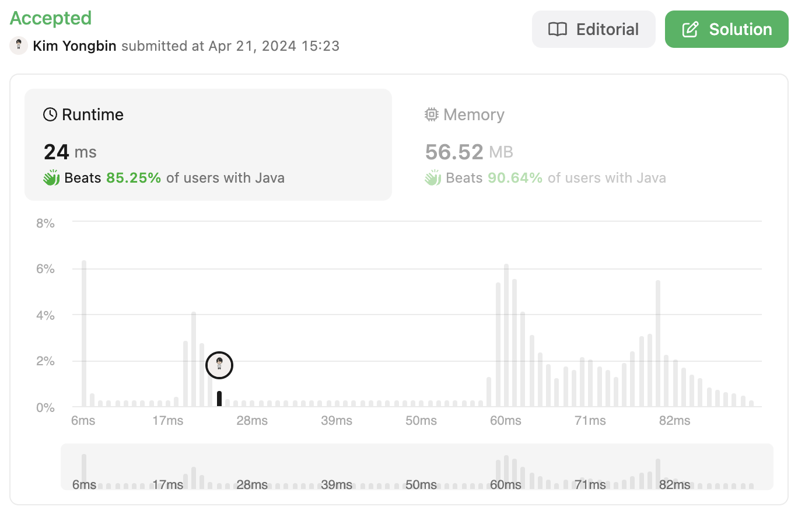Screen dimensions: 812x517
Task: Click the Solution pencil-edit icon
Action: coord(690,29)
